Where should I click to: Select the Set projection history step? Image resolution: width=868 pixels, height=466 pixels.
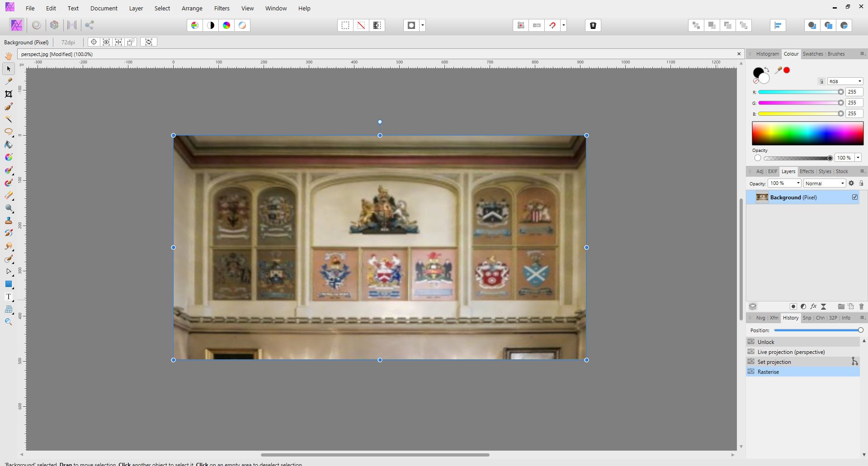point(803,362)
